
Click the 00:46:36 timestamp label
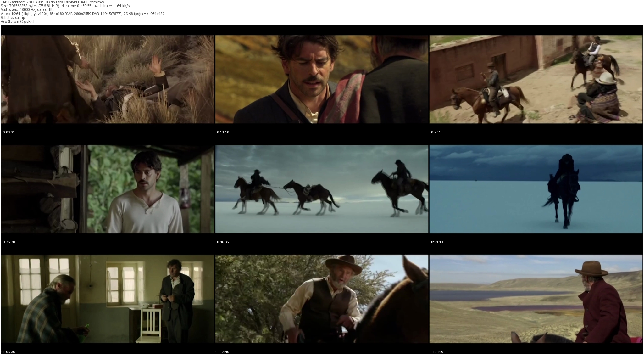(222, 242)
